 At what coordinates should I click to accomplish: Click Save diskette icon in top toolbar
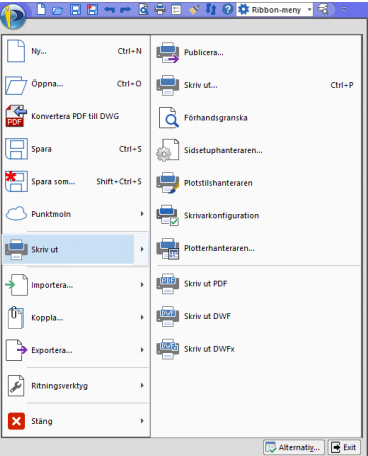click(x=75, y=9)
